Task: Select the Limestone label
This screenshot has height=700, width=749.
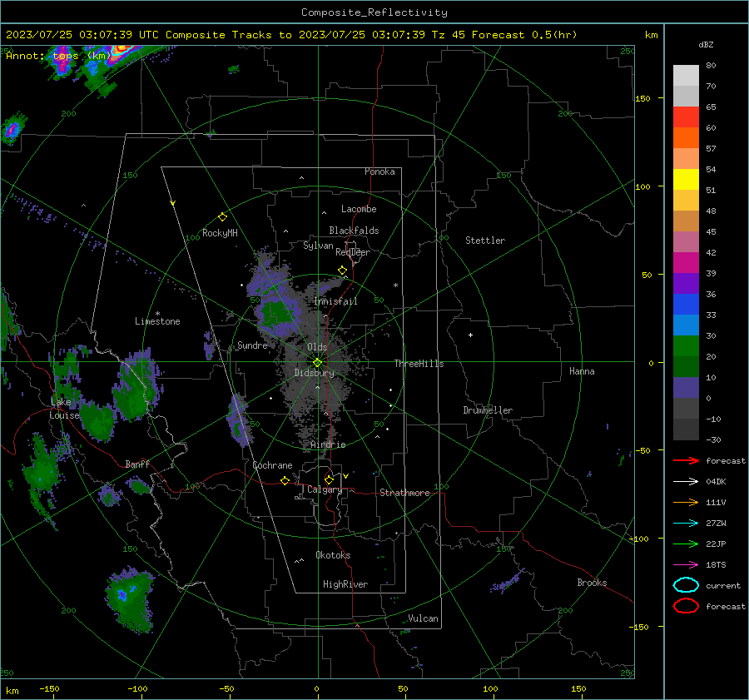Action: (157, 321)
